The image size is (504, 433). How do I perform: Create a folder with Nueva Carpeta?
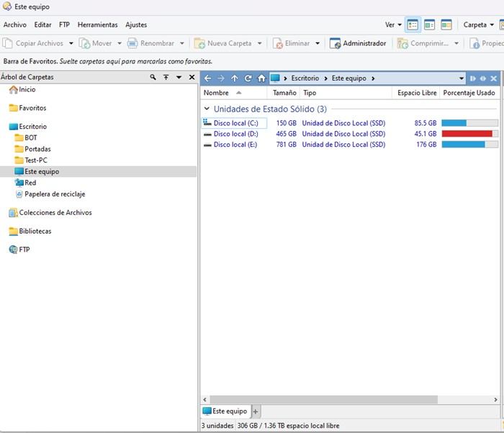[x=223, y=43]
